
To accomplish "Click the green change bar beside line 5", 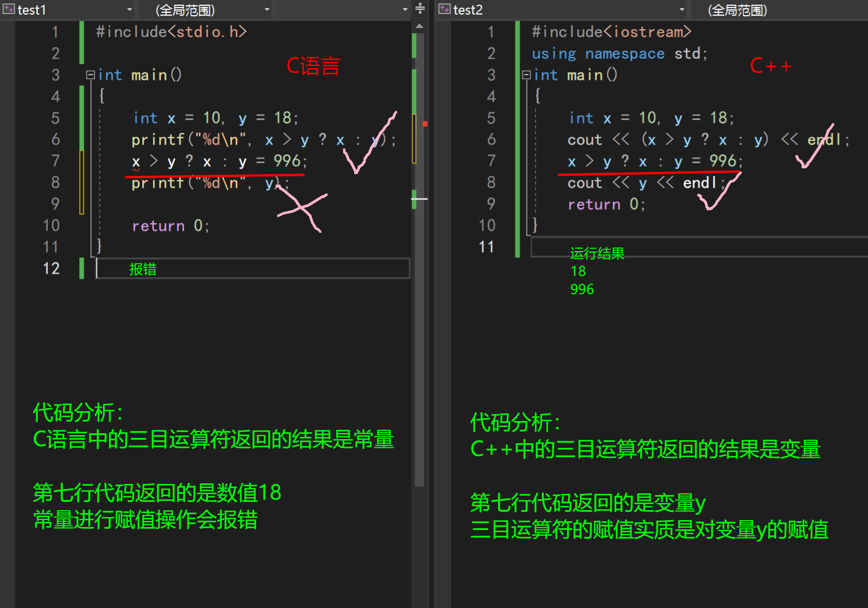I will 81,118.
